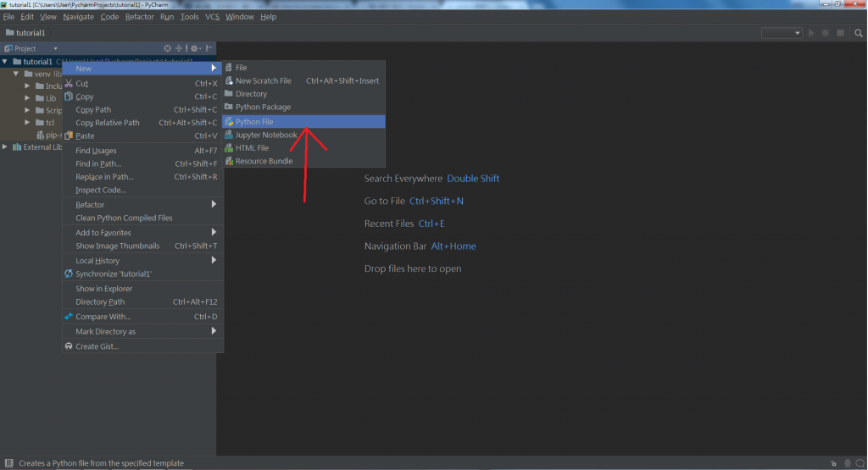The image size is (868, 470).
Task: Open the Local History submenu
Action: point(142,261)
